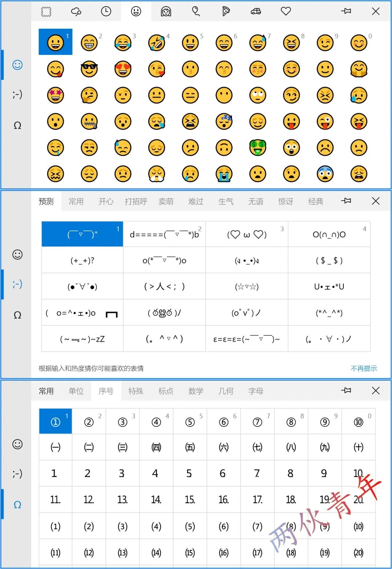This screenshot has height=569, width=392.
Task: Choose the face screaming in fear emoji
Action: click(x=325, y=174)
